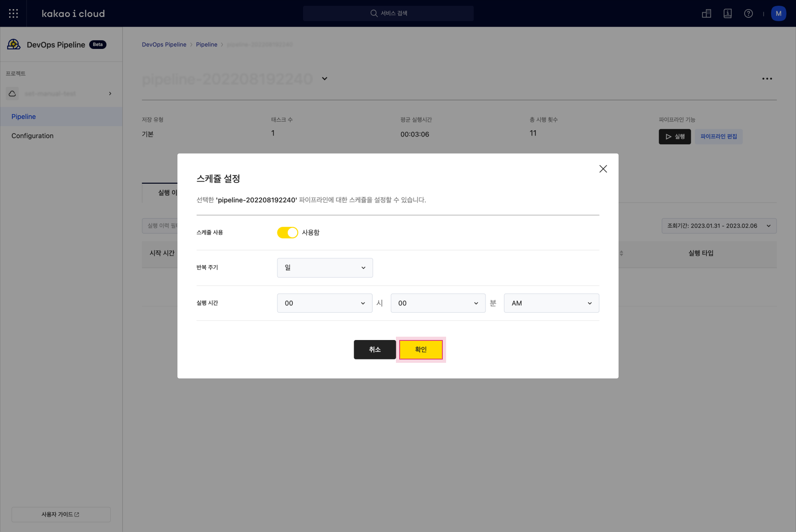Click the 취소 cancel button
This screenshot has height=532, width=796.
pyautogui.click(x=374, y=350)
